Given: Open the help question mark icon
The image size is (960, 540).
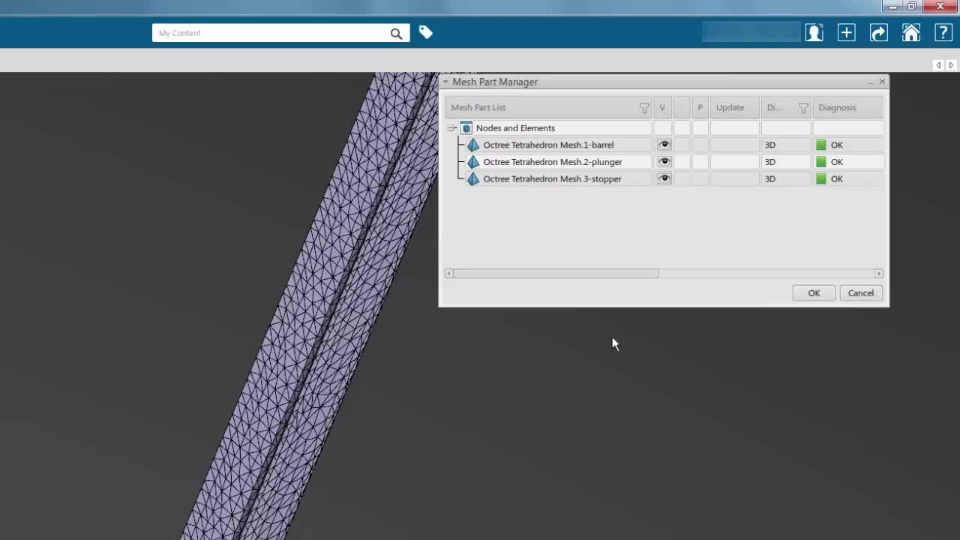Looking at the screenshot, I should tap(943, 32).
